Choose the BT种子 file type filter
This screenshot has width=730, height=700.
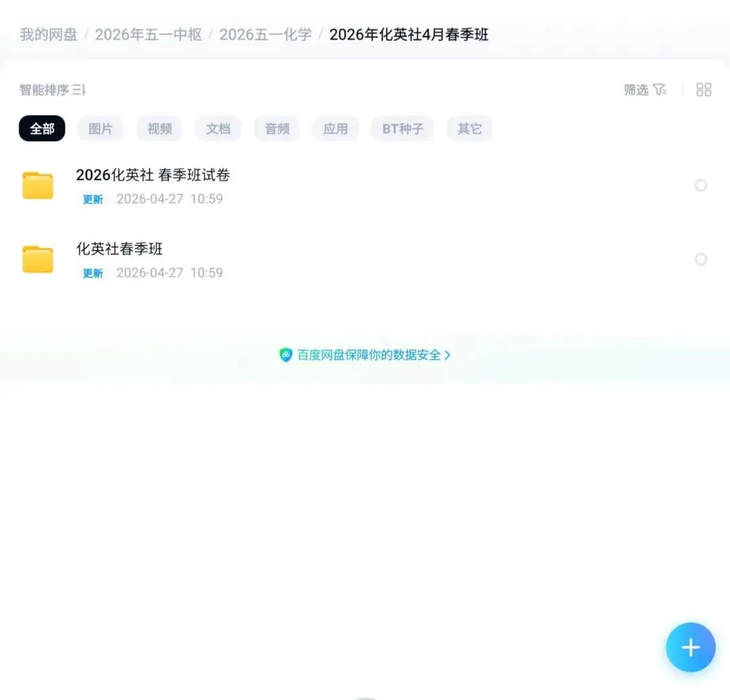pyautogui.click(x=402, y=128)
